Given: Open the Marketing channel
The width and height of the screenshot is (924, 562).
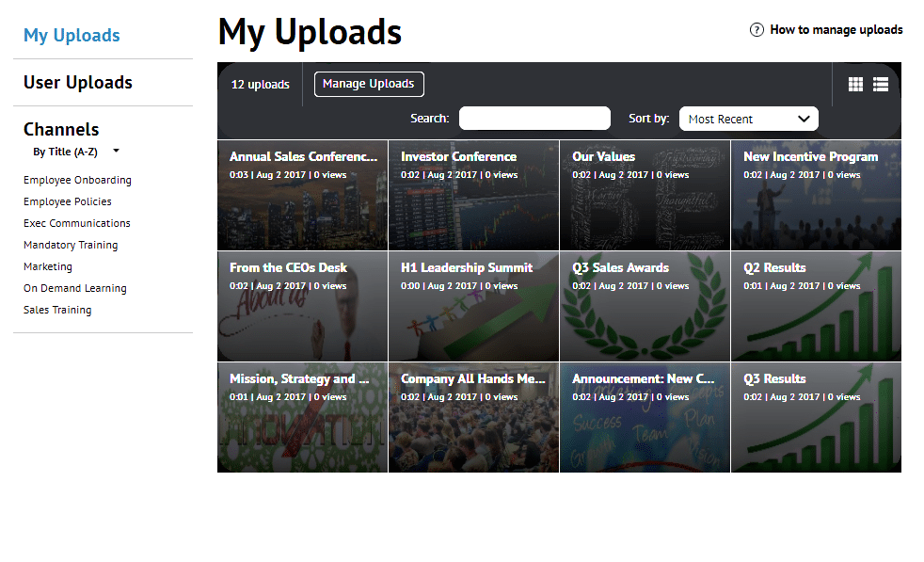Looking at the screenshot, I should [48, 266].
